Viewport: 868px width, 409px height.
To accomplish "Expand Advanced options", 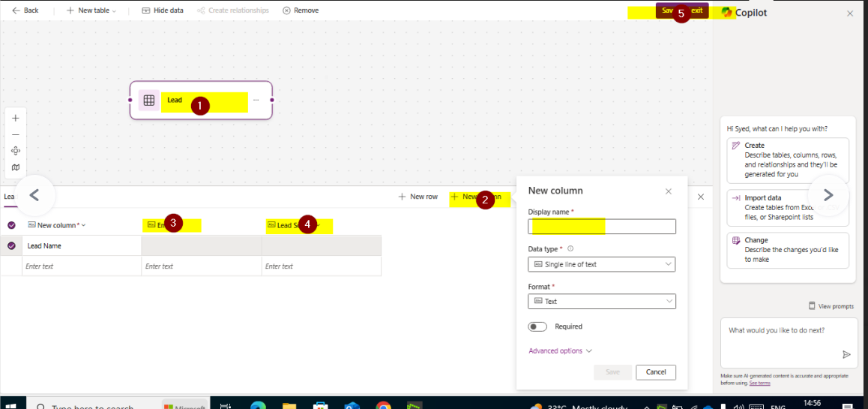I will [x=560, y=350].
